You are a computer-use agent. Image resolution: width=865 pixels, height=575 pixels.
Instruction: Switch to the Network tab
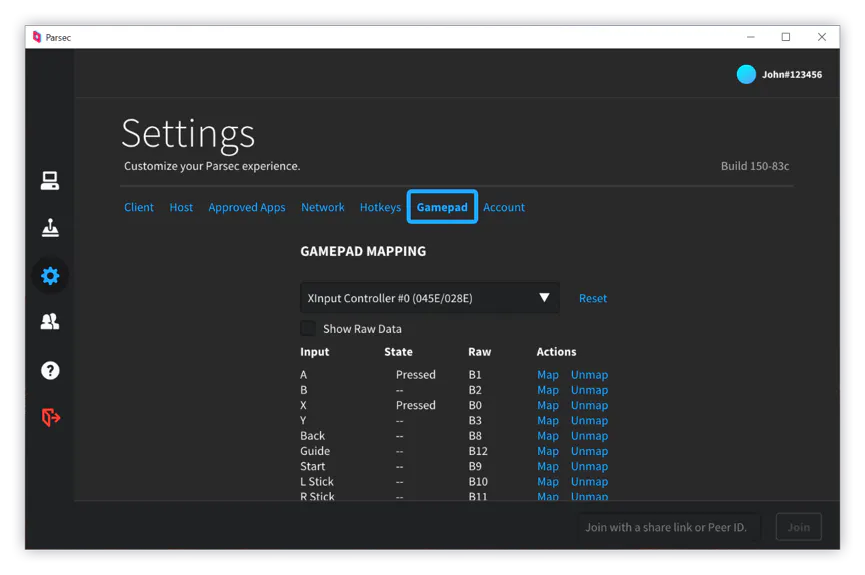point(323,207)
